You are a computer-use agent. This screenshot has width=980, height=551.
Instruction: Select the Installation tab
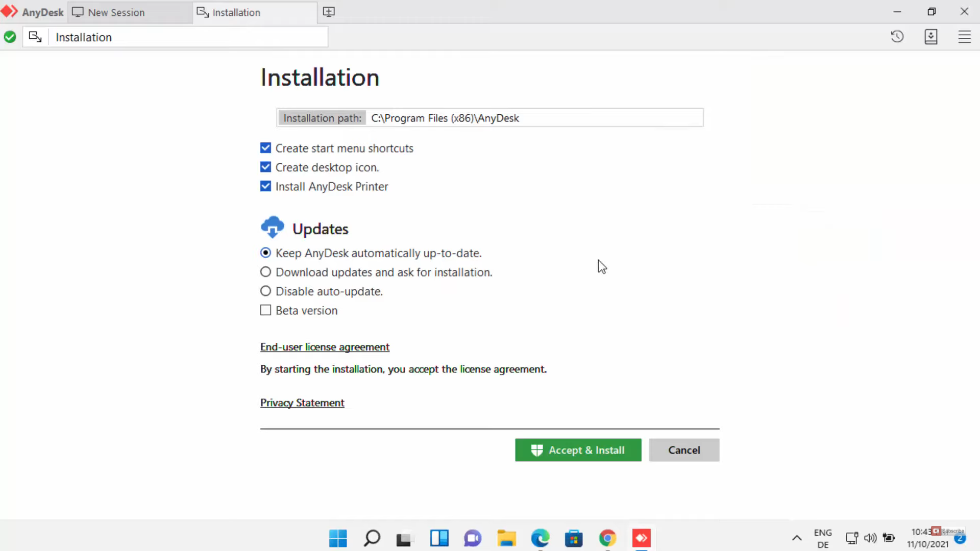pyautogui.click(x=236, y=12)
